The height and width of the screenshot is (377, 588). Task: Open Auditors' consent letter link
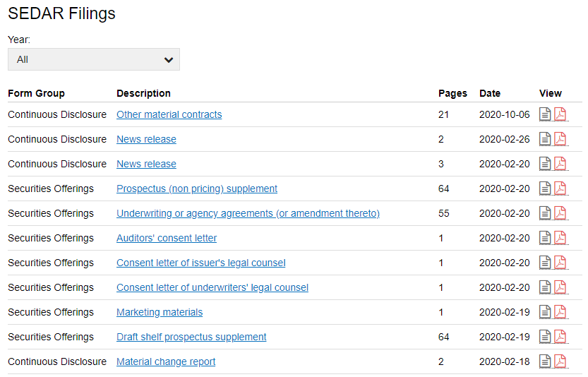167,238
